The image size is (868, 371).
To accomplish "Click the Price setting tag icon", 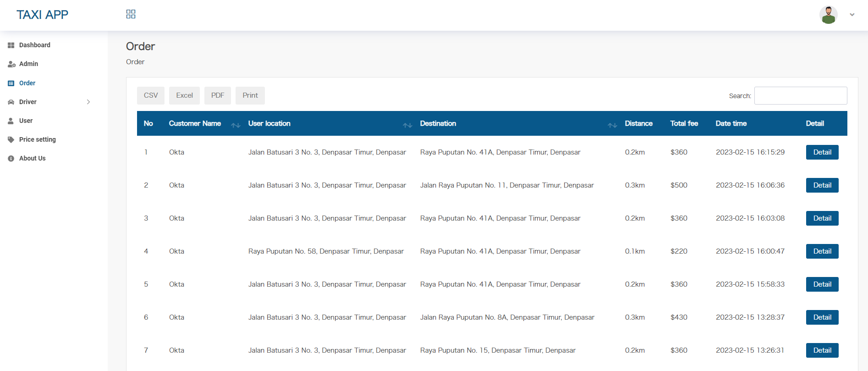I will 11,140.
